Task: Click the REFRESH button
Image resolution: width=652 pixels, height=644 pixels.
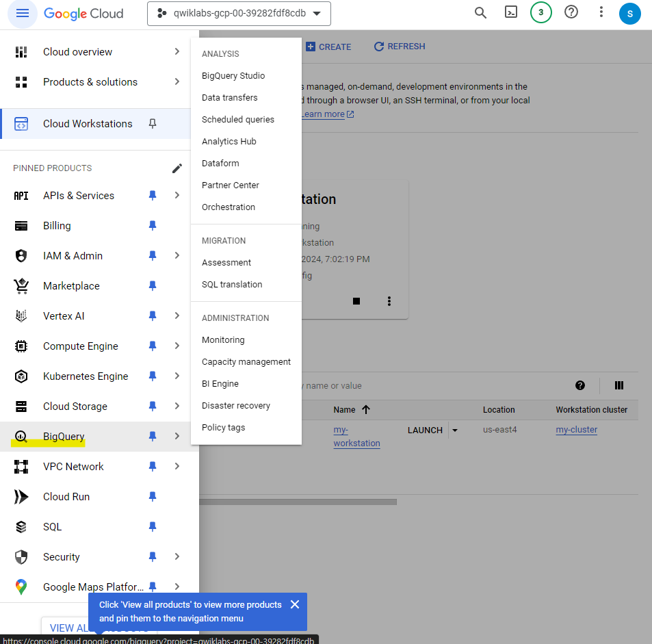Action: pyautogui.click(x=399, y=46)
